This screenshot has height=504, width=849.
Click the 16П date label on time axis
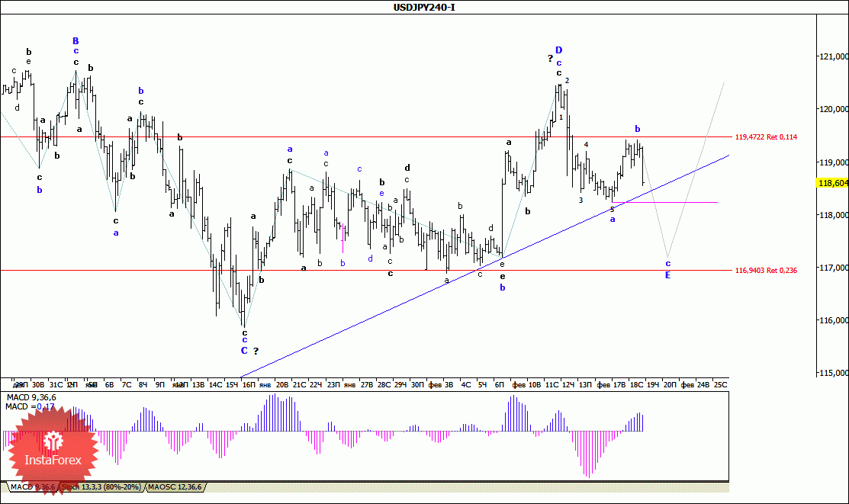point(249,384)
